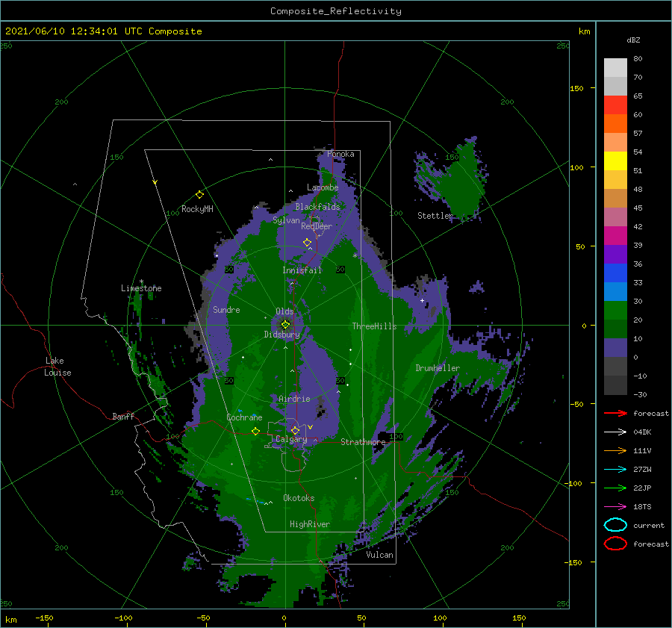The image size is (672, 628).
Task: Click the RockyMH label
Action: [197, 209]
